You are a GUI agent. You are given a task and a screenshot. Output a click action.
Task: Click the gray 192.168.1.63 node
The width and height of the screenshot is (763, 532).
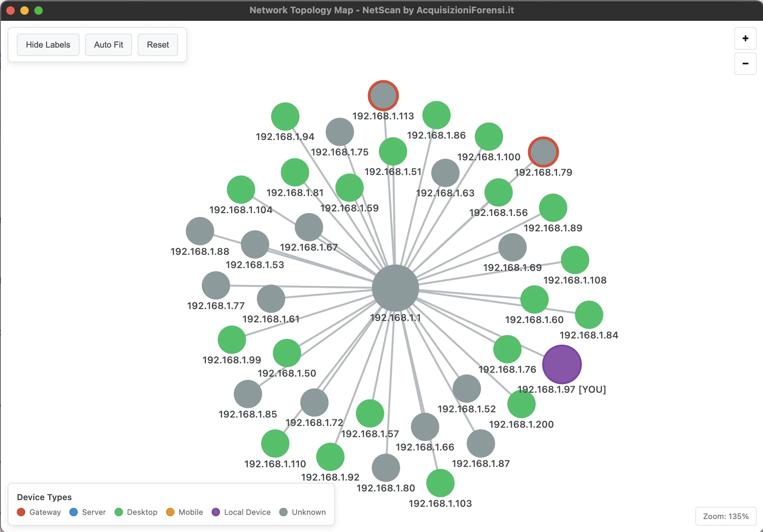[x=445, y=173]
